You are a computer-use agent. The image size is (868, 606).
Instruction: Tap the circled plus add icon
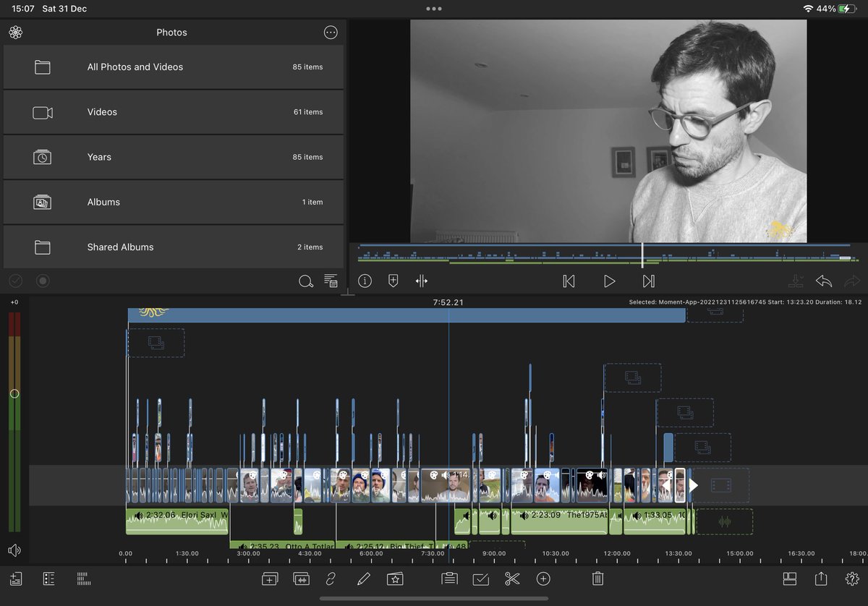click(543, 579)
